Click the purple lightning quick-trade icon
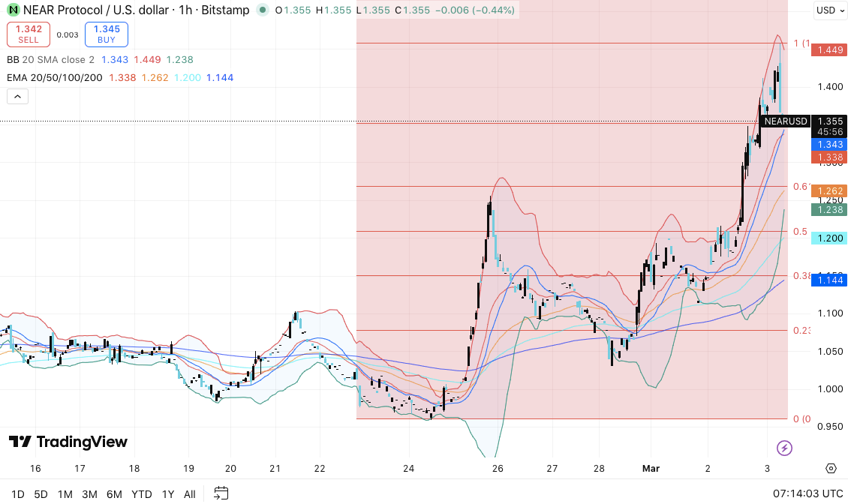Screen dimensions: 848x504 (x=784, y=448)
